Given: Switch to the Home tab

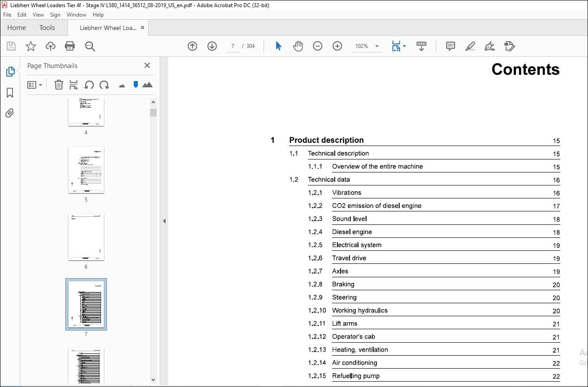Looking at the screenshot, I should (x=17, y=27).
